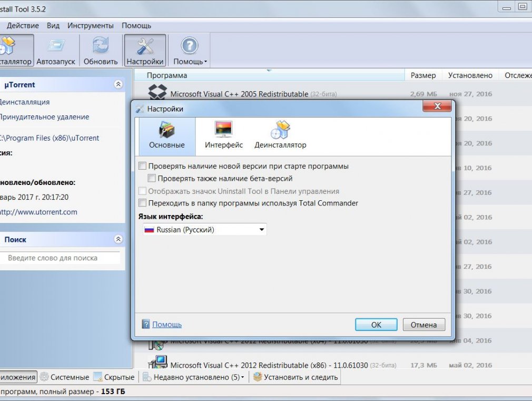
Task: Minimize the Uninstall Tool window
Action: tap(507, 7)
